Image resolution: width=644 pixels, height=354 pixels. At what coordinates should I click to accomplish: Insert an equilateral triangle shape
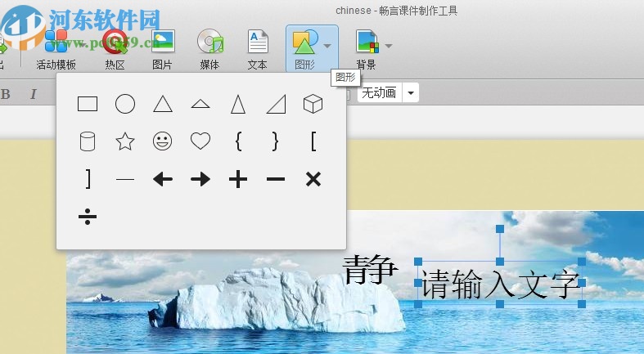[x=163, y=104]
